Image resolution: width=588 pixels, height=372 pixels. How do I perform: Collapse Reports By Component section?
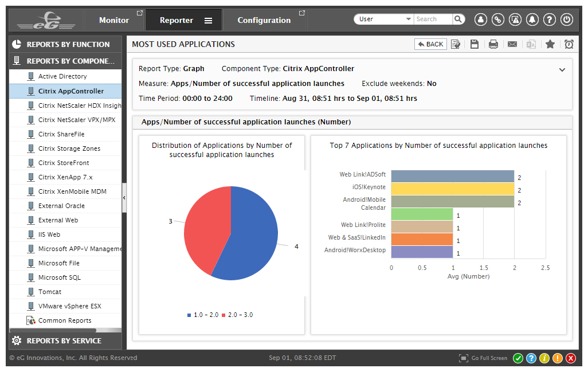(x=65, y=61)
